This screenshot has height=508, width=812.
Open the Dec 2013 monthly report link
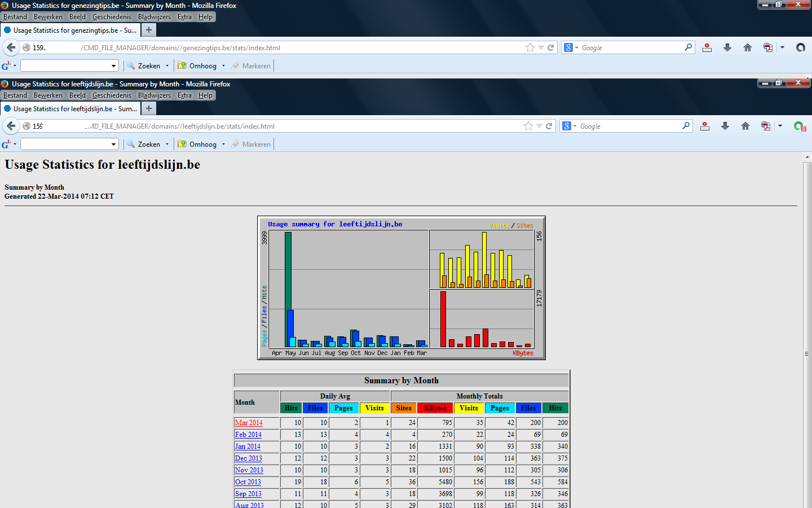click(249, 458)
